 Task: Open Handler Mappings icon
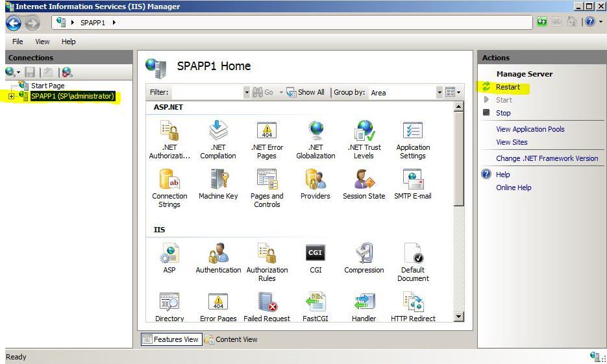[x=364, y=306]
